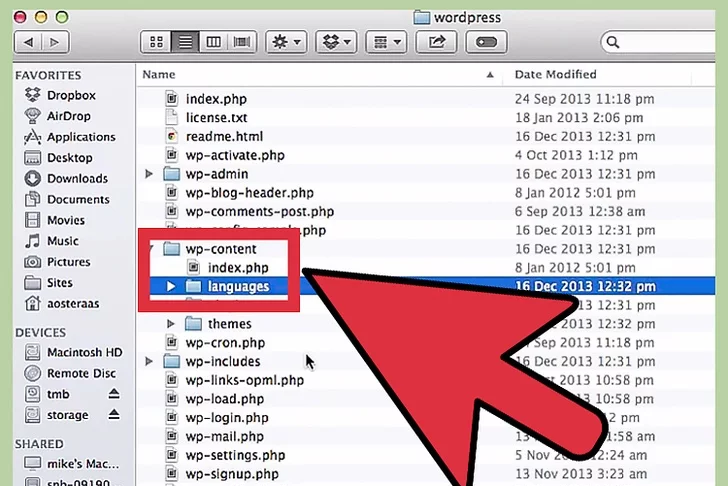Image resolution: width=728 pixels, height=486 pixels.
Task: Open the Arrange items dropdown
Action: click(x=385, y=42)
